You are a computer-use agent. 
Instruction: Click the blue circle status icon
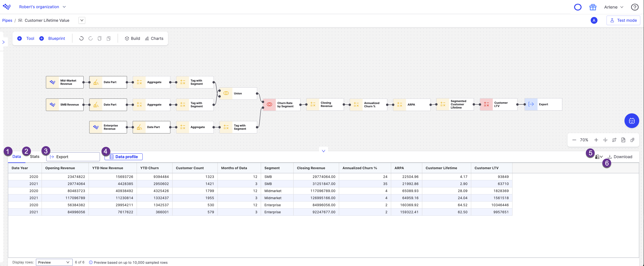pyautogui.click(x=578, y=7)
